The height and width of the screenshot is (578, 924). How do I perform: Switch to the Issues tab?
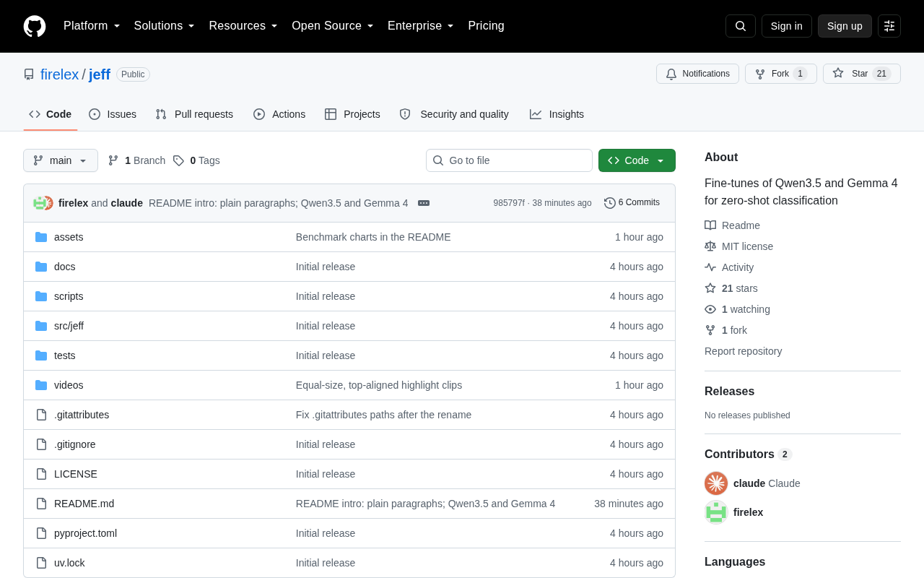point(113,114)
